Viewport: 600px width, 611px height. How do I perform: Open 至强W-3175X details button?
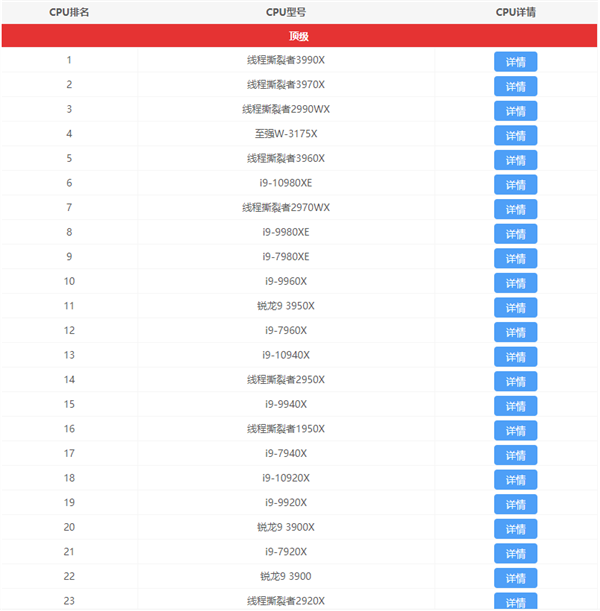pyautogui.click(x=515, y=135)
